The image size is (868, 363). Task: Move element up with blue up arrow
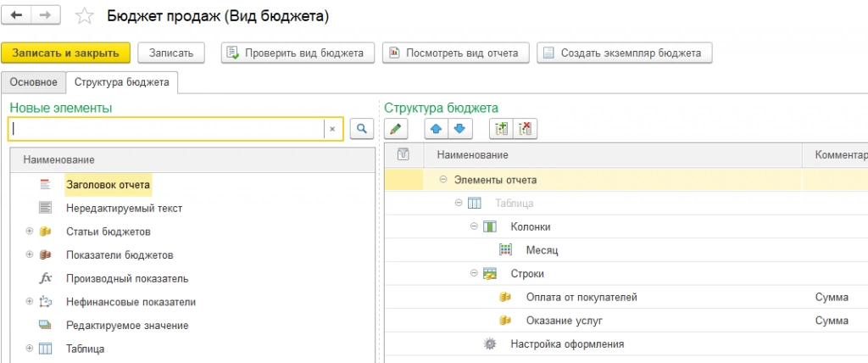(437, 129)
